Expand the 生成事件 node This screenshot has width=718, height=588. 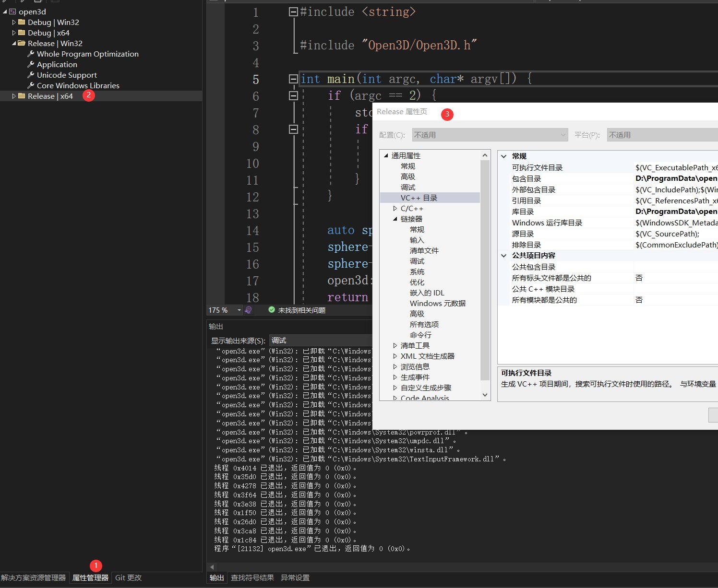[395, 377]
